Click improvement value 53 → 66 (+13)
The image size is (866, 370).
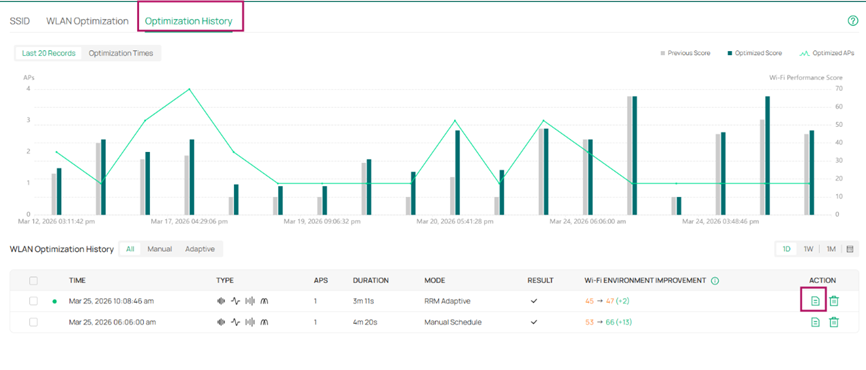point(608,322)
